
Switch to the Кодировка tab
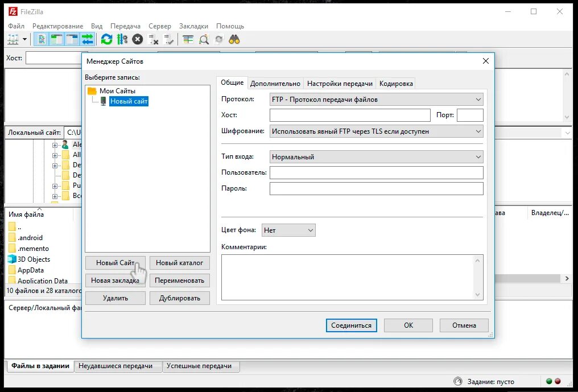[396, 84]
